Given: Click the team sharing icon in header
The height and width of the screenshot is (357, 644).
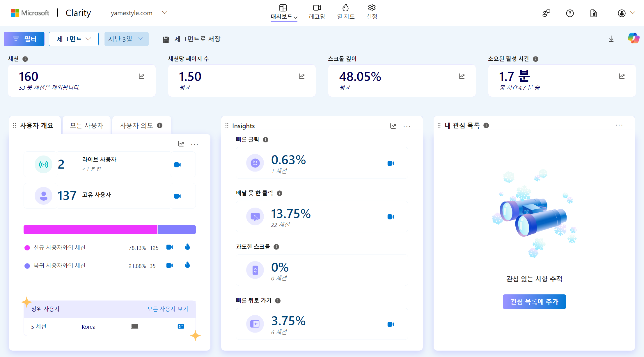Looking at the screenshot, I should click(x=546, y=13).
